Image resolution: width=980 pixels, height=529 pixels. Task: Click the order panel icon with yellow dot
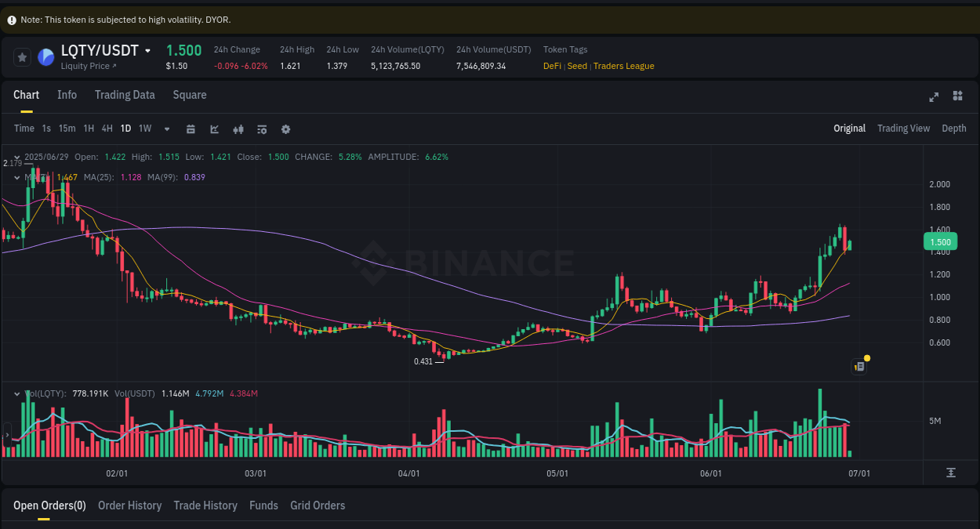coord(858,366)
